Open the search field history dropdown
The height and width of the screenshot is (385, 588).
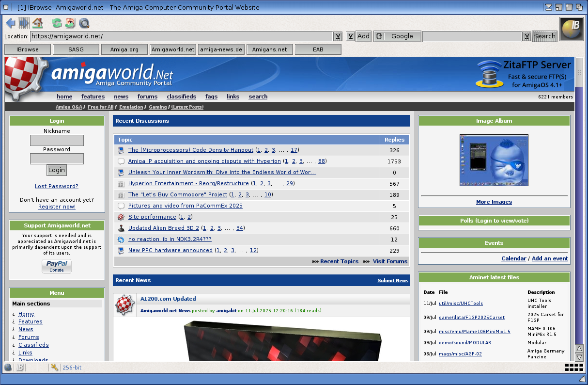point(526,36)
